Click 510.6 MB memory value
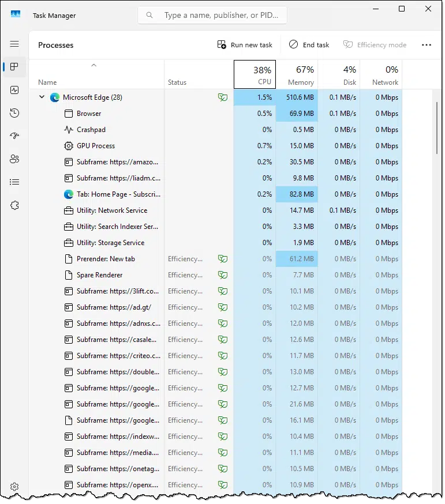This screenshot has height=504, width=445. point(300,97)
